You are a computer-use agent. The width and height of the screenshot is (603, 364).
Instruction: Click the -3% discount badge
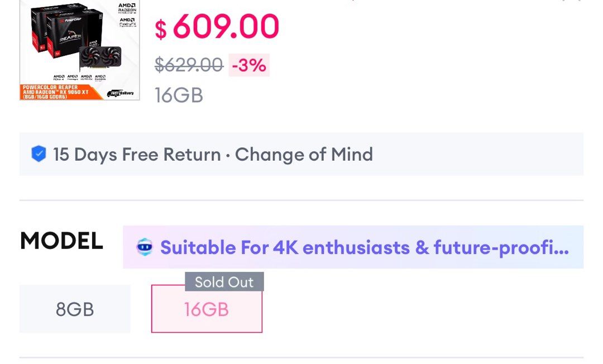click(249, 65)
